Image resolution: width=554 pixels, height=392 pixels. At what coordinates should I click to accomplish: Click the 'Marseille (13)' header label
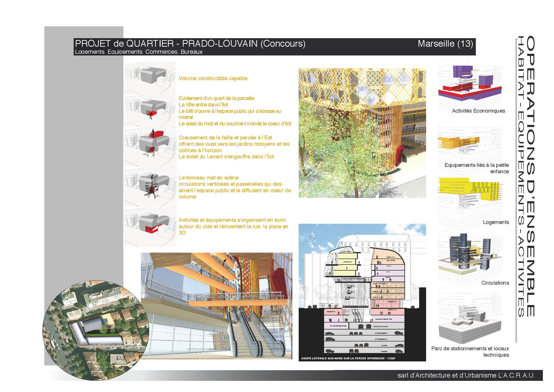445,44
